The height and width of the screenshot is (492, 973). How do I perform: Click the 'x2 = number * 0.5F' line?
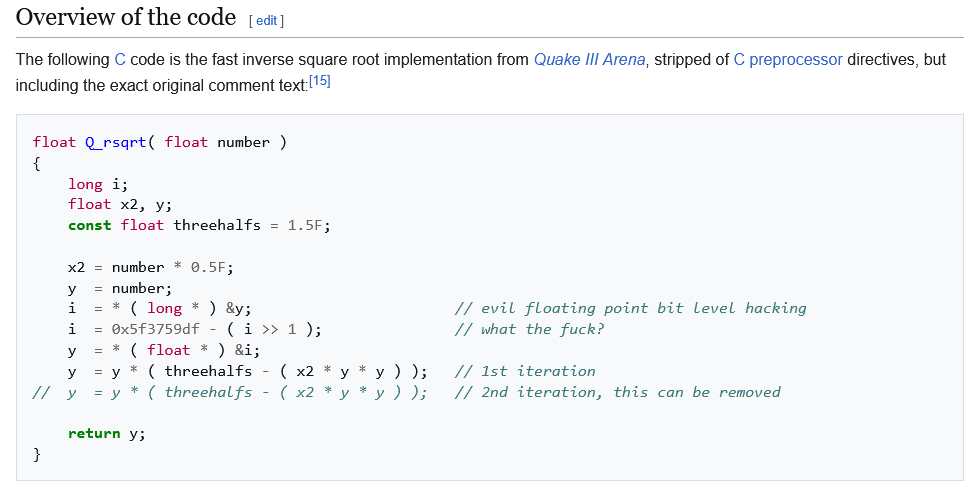point(151,267)
